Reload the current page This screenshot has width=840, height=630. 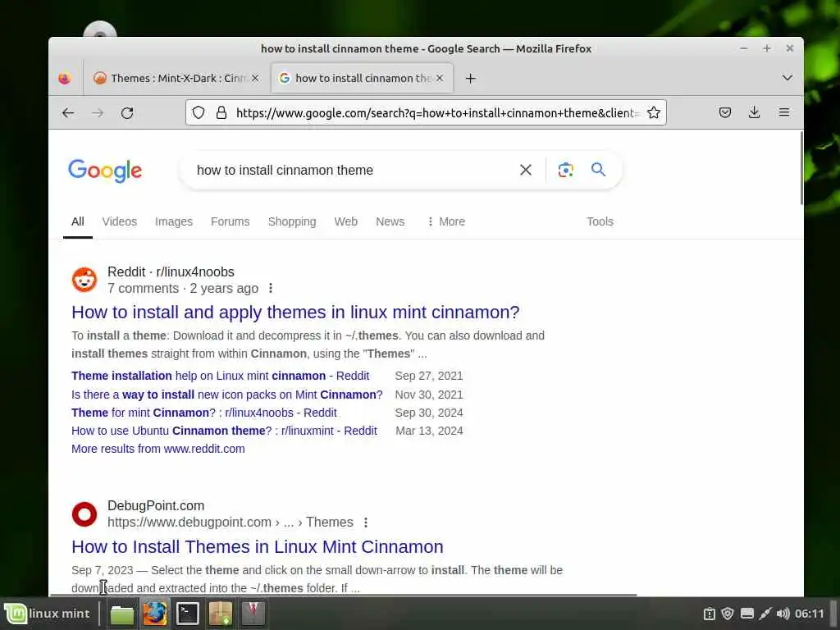[127, 113]
